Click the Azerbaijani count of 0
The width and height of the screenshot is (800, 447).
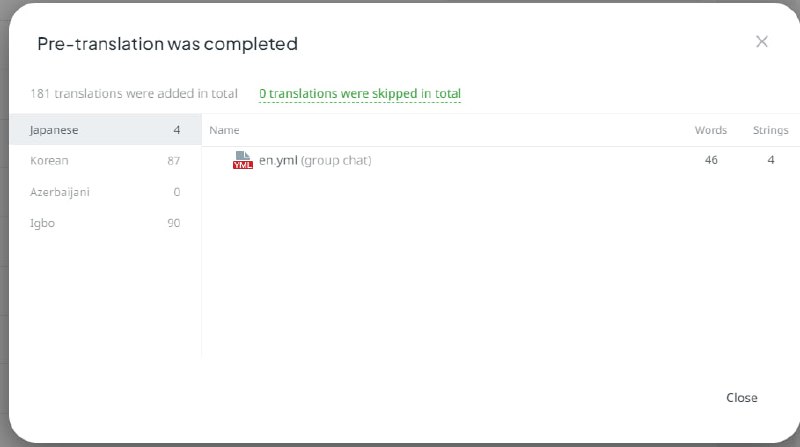(x=177, y=192)
